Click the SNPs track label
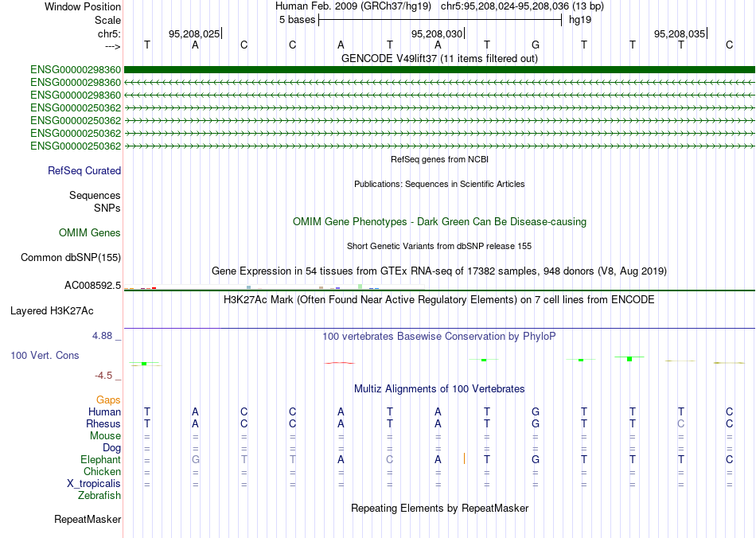Viewport: 756px width, 538px height. tap(107, 208)
